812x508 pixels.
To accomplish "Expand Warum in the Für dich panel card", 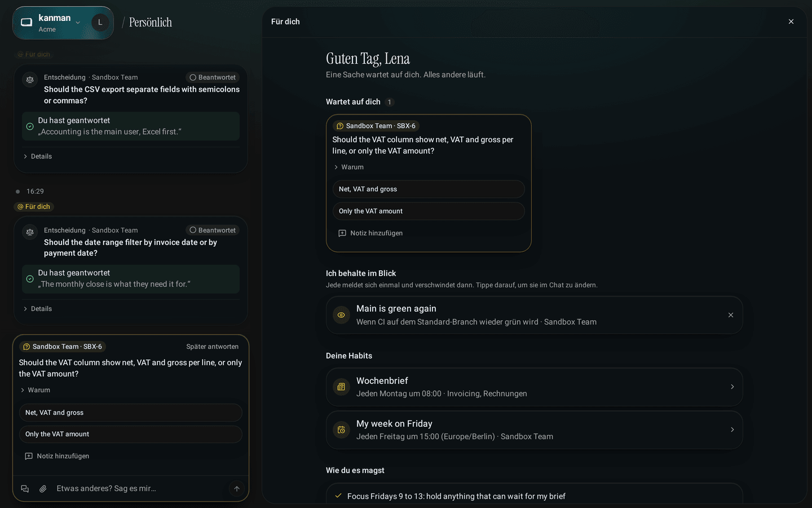I will 348,167.
